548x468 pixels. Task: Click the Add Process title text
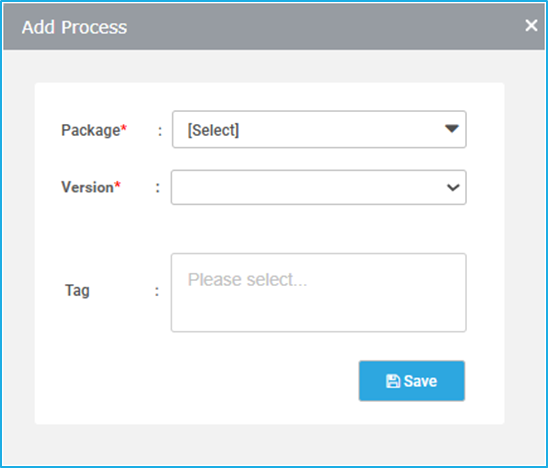pyautogui.click(x=74, y=27)
